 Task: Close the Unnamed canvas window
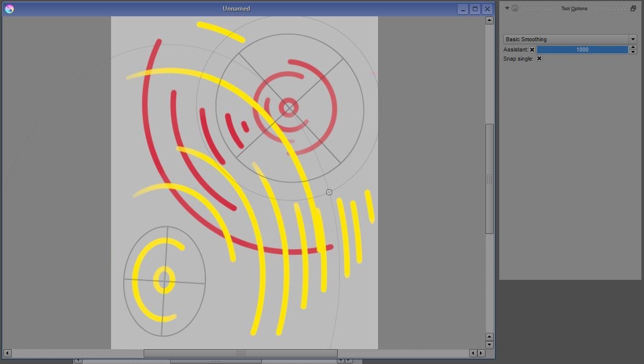pos(487,9)
